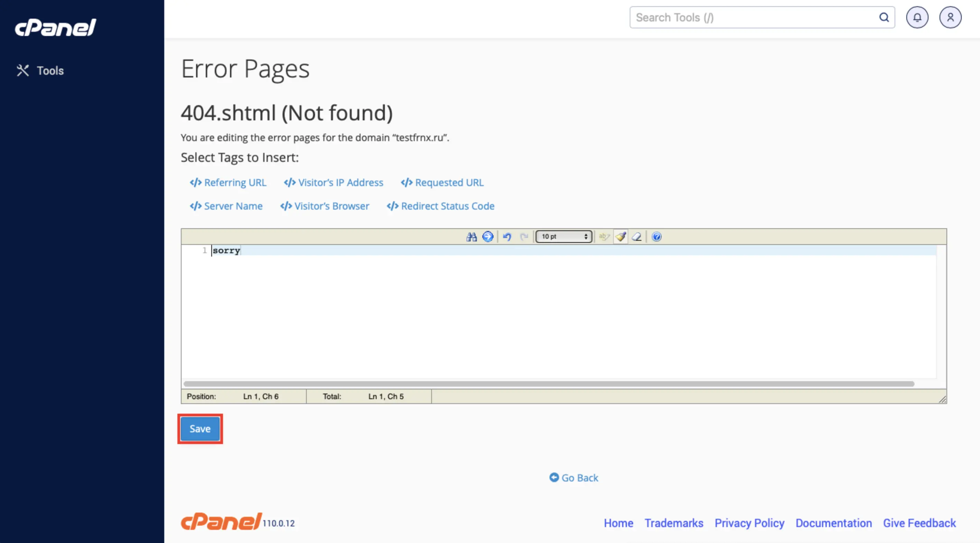Open the Privacy Policy footer link
Screen dimensions: 980x543
point(749,523)
